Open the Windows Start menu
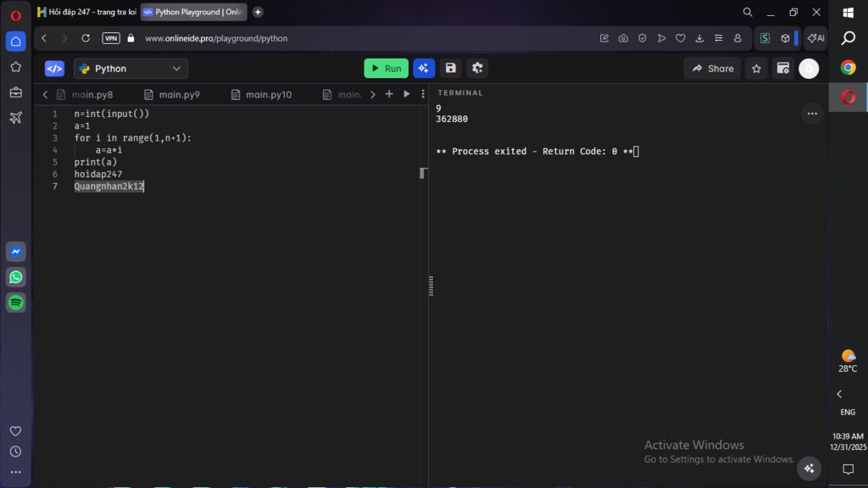The width and height of the screenshot is (868, 488). pos(848,12)
